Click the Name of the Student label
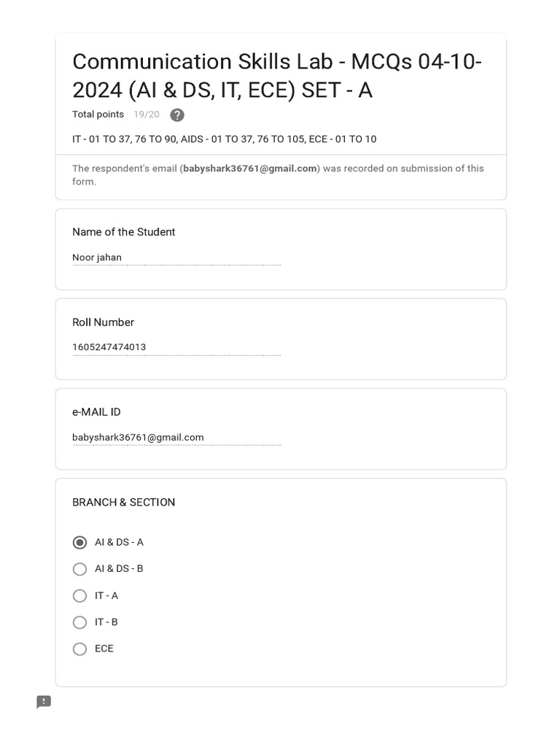The width and height of the screenshot is (560, 747). pos(123,232)
